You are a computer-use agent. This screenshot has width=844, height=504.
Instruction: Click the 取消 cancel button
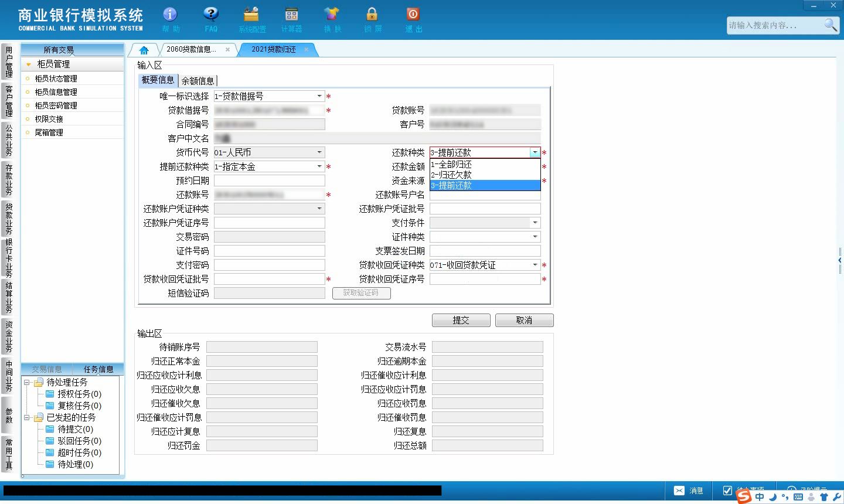(x=525, y=321)
